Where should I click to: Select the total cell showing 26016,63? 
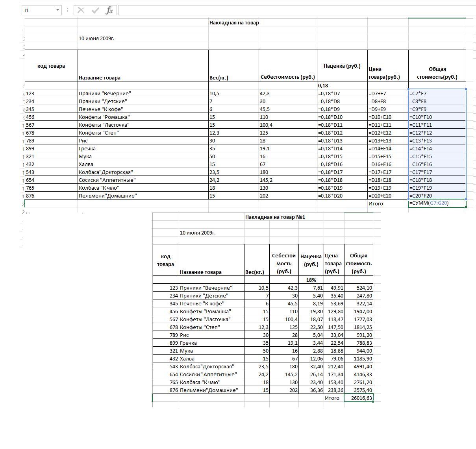click(359, 398)
